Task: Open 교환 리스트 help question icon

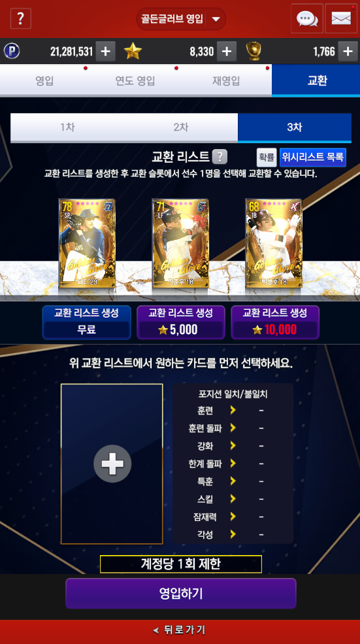Action: tap(220, 156)
